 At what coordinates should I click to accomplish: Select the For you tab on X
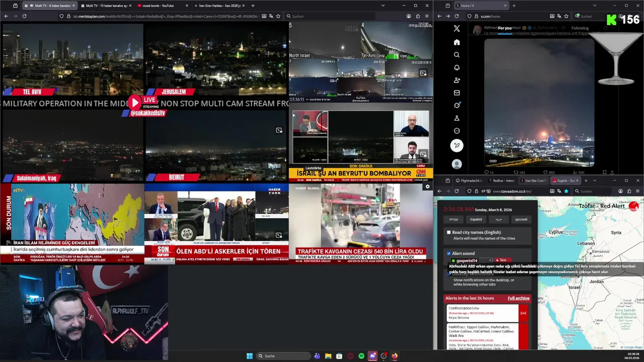[x=505, y=28]
